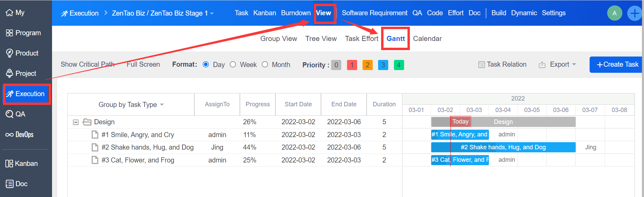This screenshot has height=197, width=644.
Task: Open the Burndown menu item
Action: [296, 13]
